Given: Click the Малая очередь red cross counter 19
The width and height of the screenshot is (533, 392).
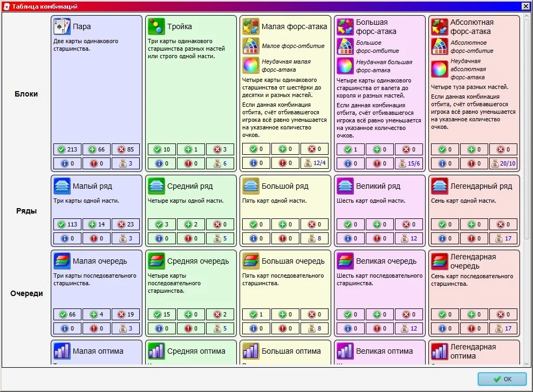Looking at the screenshot, I should [x=126, y=314].
